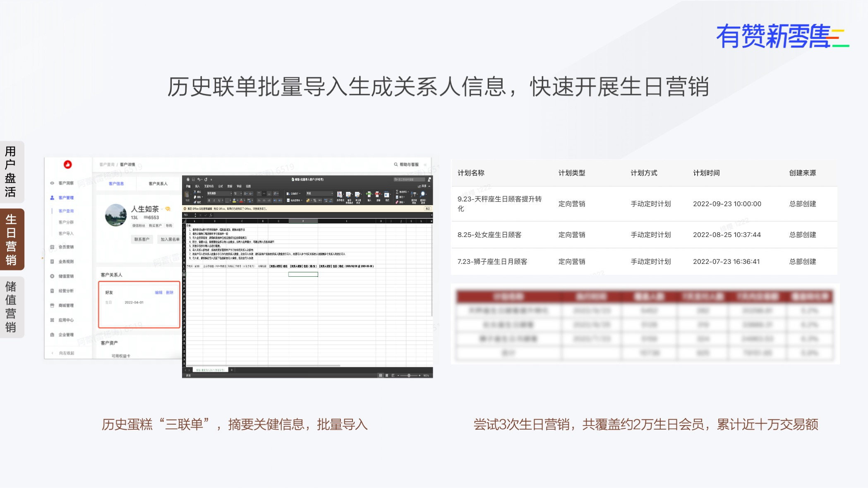Click Excel red font color button

[x=241, y=201]
